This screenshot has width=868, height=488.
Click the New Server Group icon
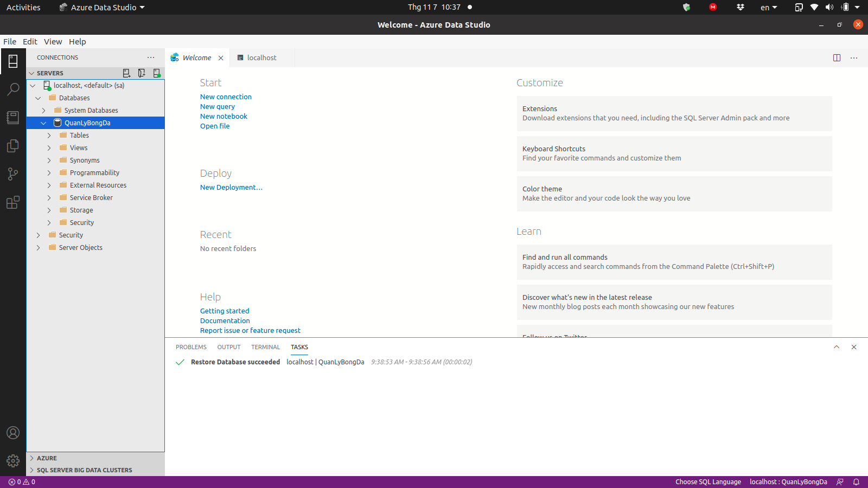142,73
